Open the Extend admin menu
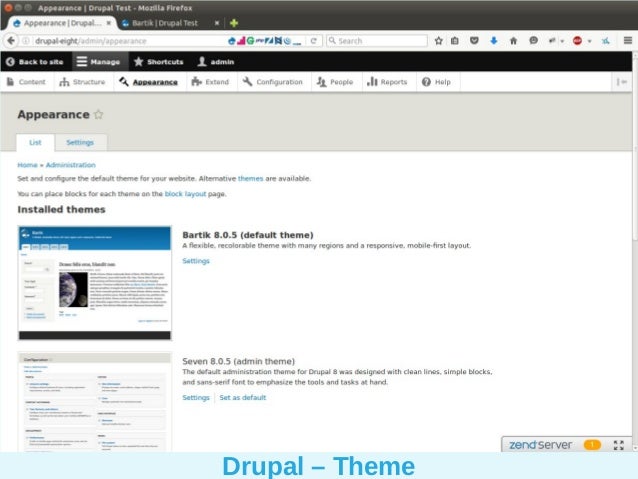This screenshot has width=638, height=479. (210, 82)
